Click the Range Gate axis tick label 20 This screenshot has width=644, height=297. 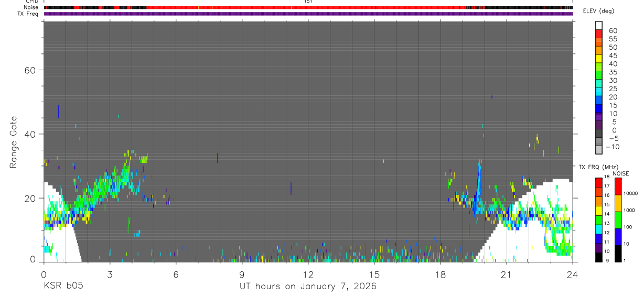click(x=29, y=198)
